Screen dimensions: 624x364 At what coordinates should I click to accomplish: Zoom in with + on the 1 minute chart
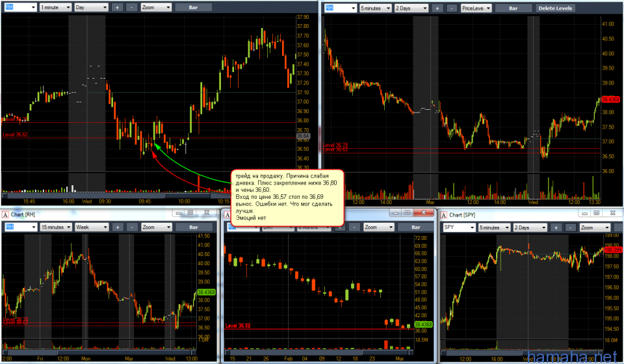coord(117,7)
